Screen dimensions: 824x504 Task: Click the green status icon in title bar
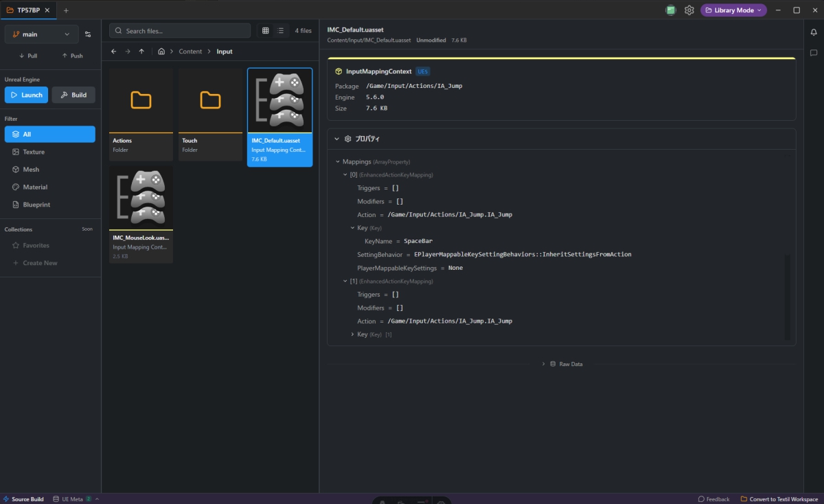670,10
